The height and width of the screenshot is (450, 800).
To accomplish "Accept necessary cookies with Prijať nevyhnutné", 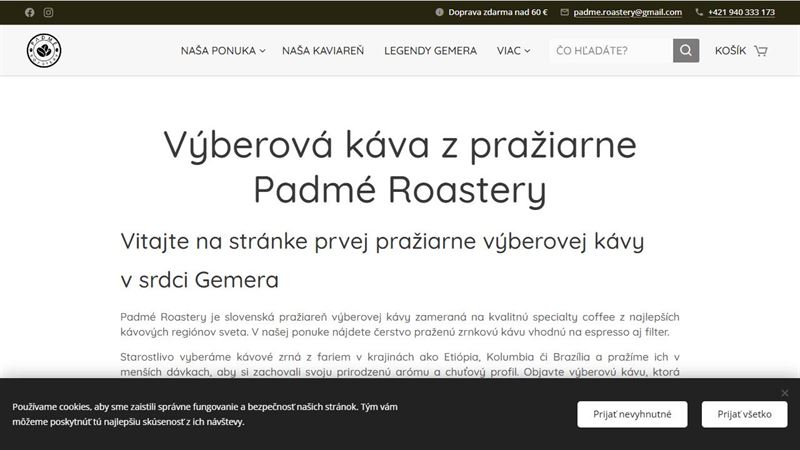I will click(632, 414).
